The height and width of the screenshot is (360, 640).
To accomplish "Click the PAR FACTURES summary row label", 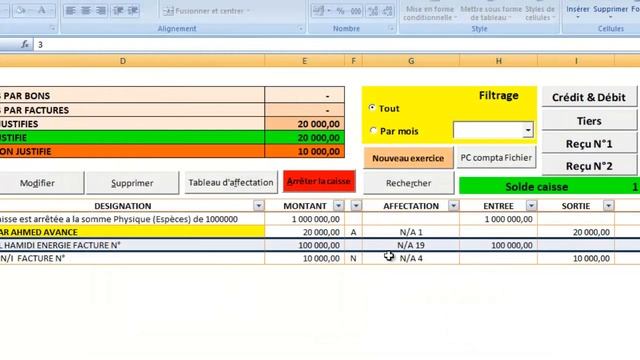I will [132, 110].
